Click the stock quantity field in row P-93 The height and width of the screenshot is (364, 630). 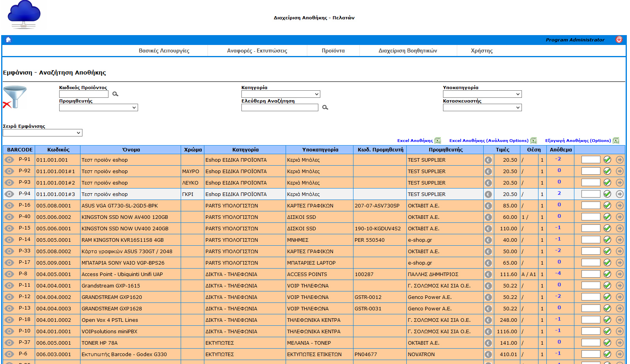click(x=591, y=183)
